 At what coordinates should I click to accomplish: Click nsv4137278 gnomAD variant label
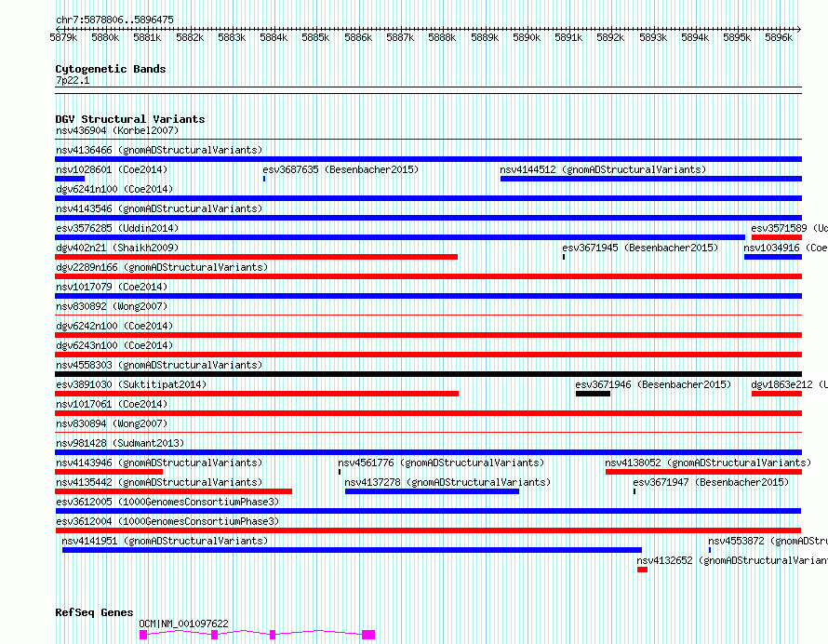pos(447,482)
